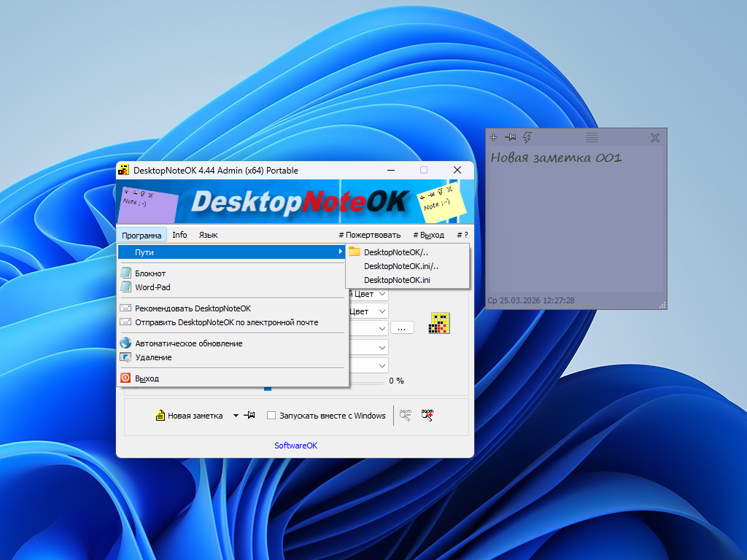Click the note's dotted drag grip

coord(592,138)
